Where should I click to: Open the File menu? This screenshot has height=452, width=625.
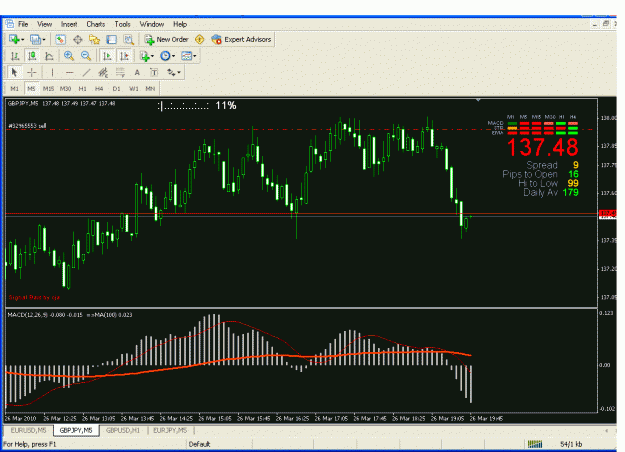23,24
